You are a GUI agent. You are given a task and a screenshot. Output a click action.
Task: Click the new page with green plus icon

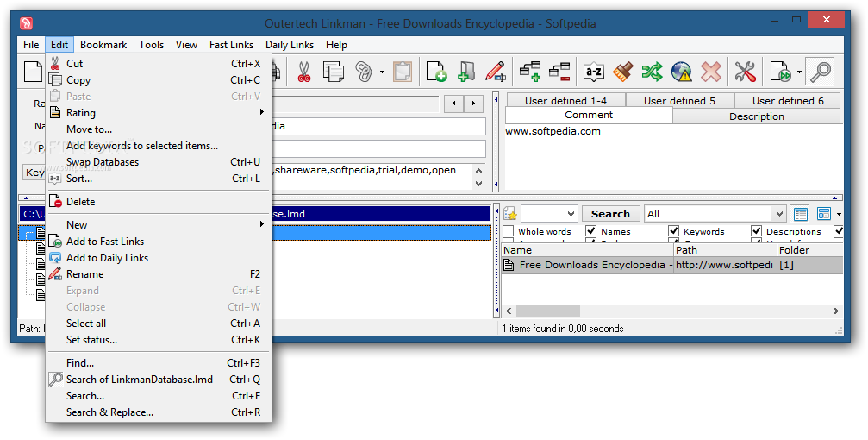click(436, 72)
